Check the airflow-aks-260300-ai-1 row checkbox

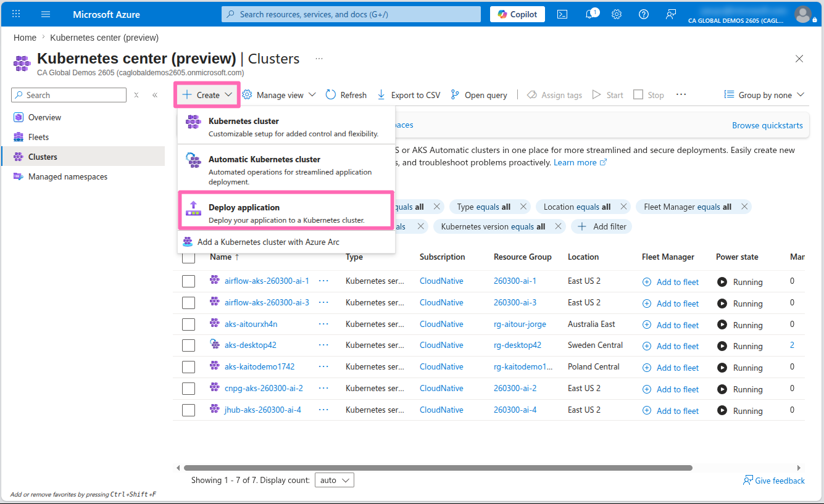point(189,281)
